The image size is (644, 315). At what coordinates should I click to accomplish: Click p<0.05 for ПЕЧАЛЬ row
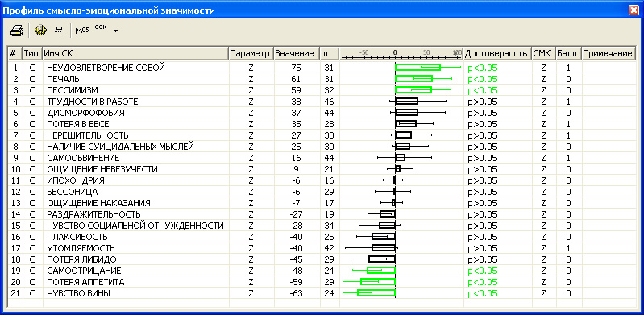point(482,79)
